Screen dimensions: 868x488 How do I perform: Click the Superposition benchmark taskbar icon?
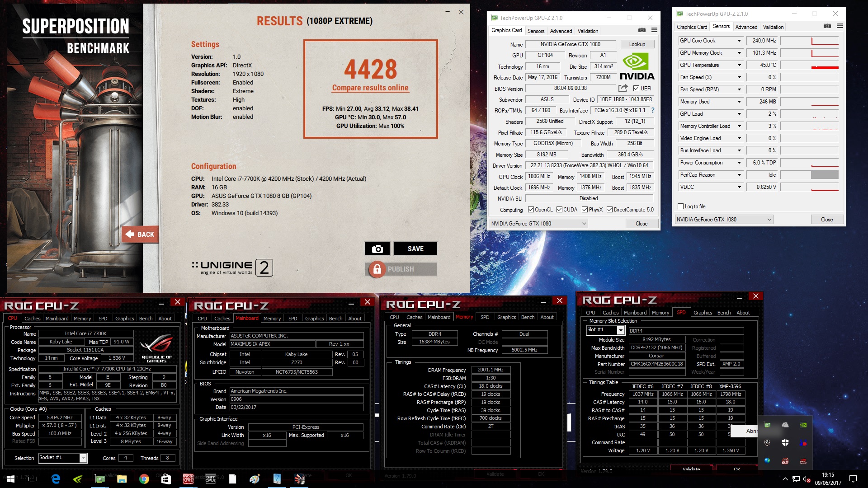pyautogui.click(x=299, y=479)
